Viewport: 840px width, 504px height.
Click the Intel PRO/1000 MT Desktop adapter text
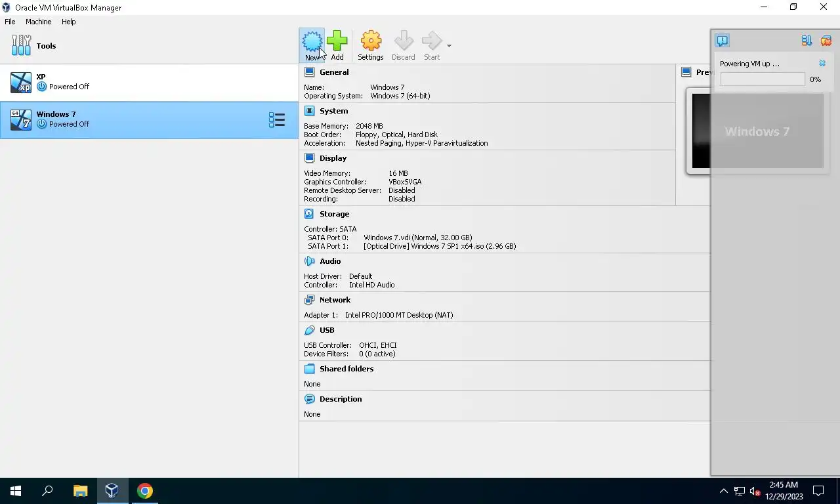[x=399, y=315]
